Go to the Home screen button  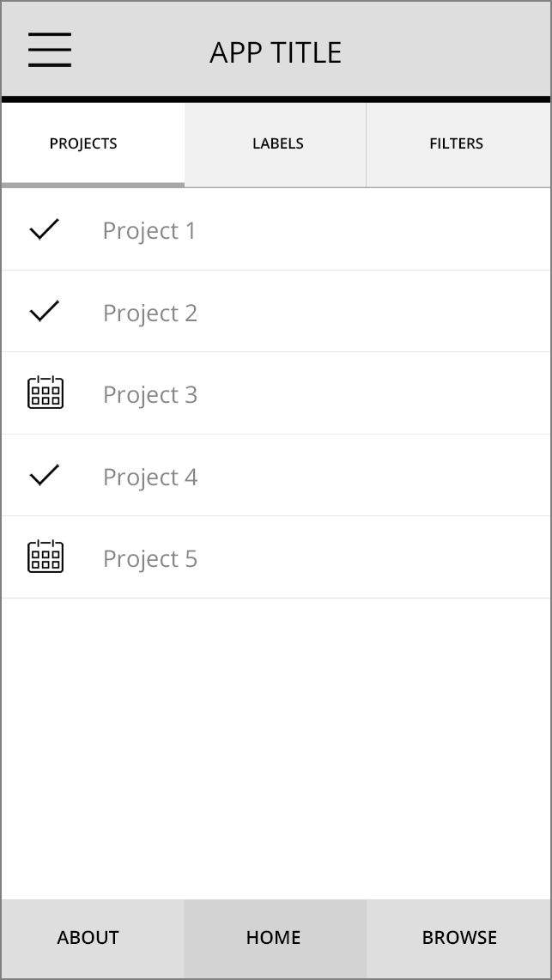[x=274, y=937]
